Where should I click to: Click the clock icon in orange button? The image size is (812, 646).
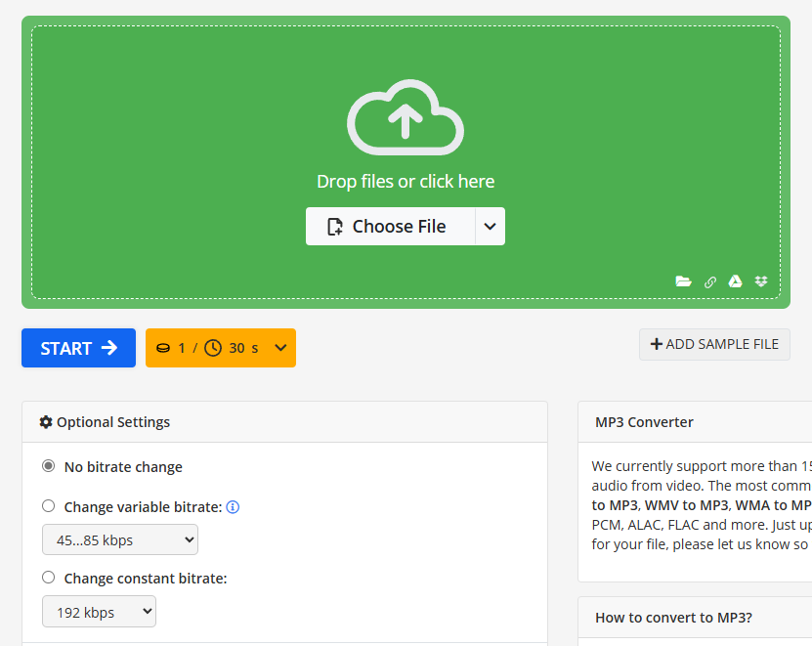pos(213,348)
